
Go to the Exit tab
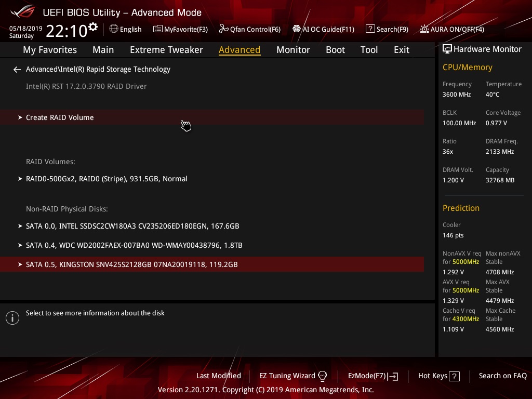tap(402, 50)
